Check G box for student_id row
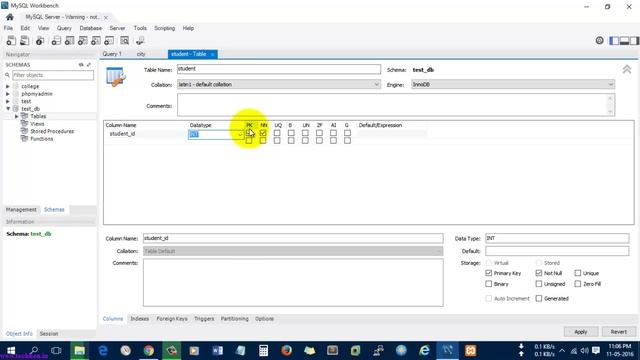The width and height of the screenshot is (640, 360). tap(347, 133)
